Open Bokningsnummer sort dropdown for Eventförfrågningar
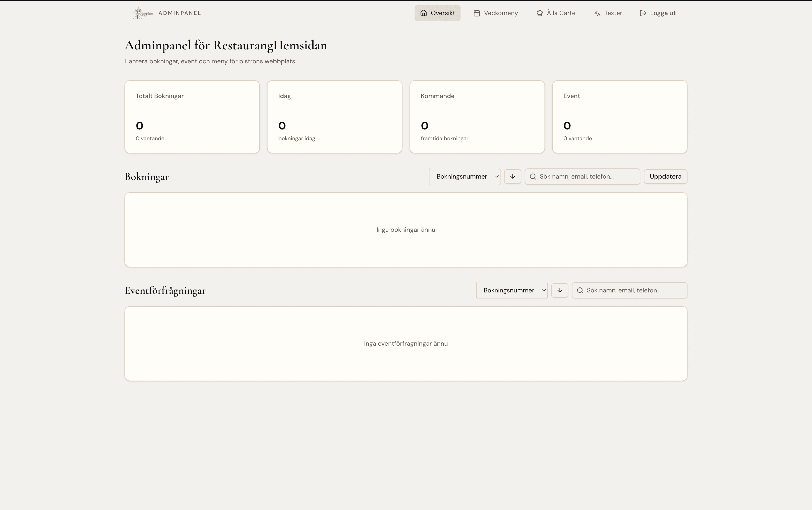This screenshot has height=510, width=812. [x=512, y=291]
